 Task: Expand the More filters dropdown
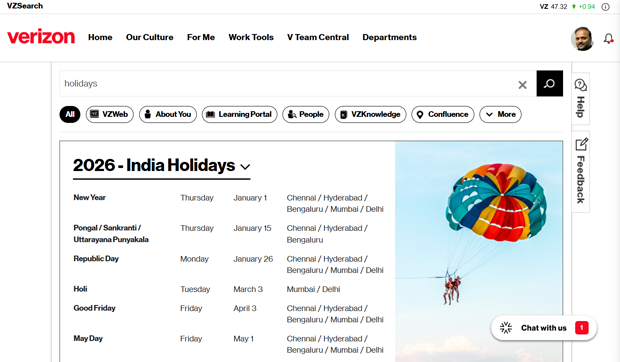(x=500, y=114)
